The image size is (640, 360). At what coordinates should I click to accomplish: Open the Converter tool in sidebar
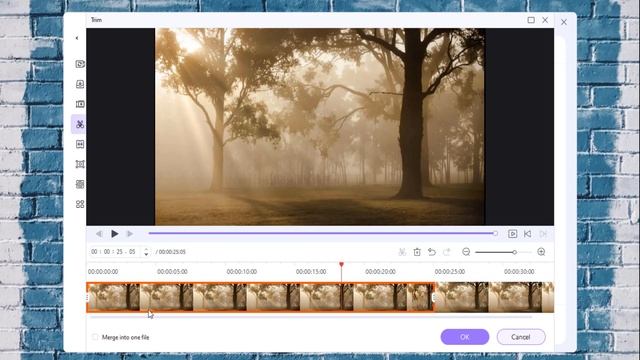tap(80, 64)
